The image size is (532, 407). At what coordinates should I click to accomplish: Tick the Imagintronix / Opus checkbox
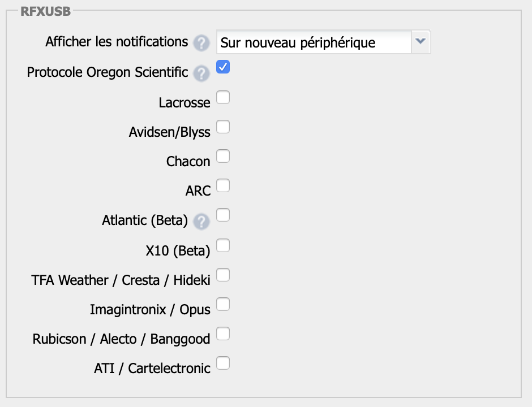(223, 304)
